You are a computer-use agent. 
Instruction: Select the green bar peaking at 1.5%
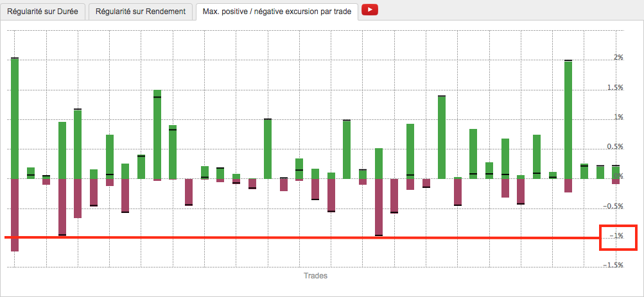(157, 134)
